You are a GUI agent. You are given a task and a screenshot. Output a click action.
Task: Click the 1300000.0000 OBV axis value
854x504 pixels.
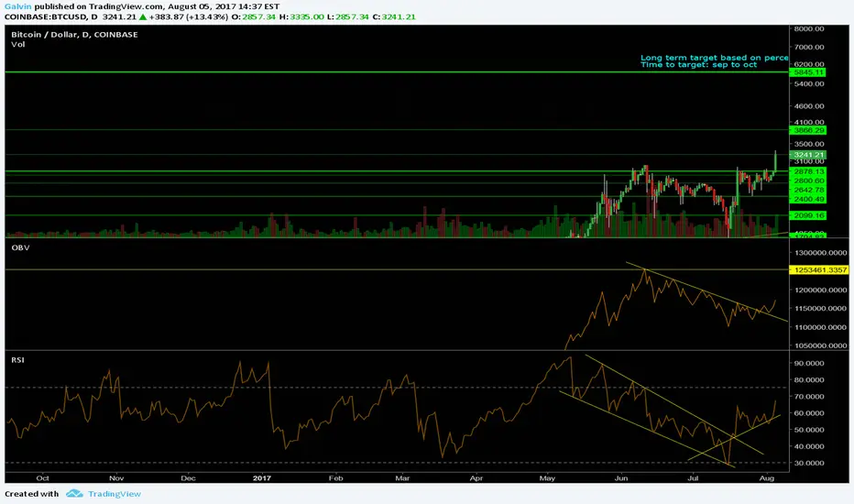click(x=821, y=253)
